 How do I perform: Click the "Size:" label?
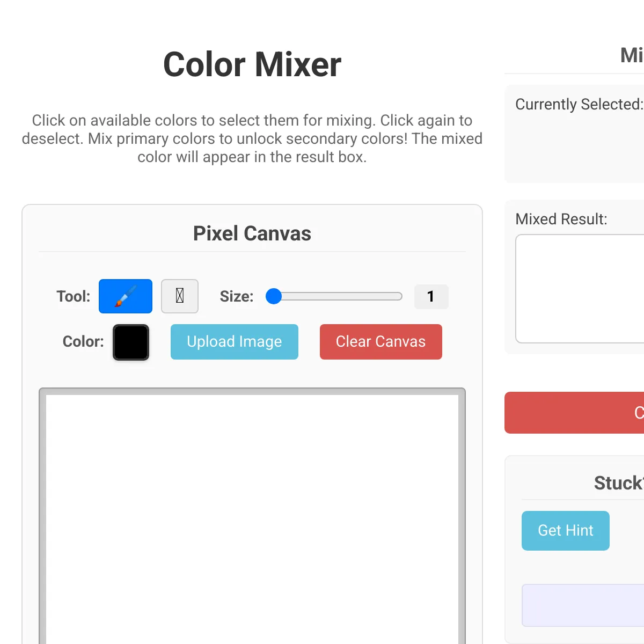pos(237,296)
